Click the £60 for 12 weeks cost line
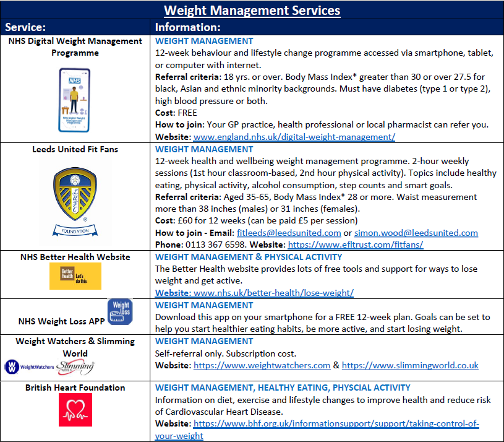 pos(257,220)
